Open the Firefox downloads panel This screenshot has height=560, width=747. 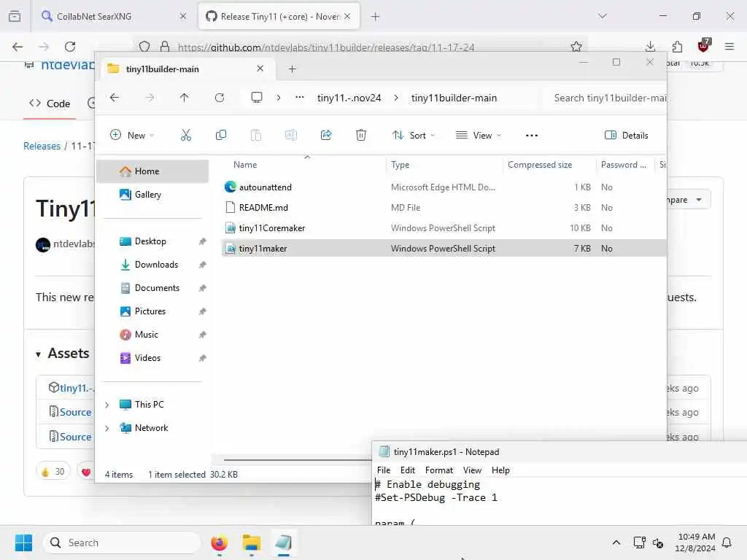tap(650, 47)
